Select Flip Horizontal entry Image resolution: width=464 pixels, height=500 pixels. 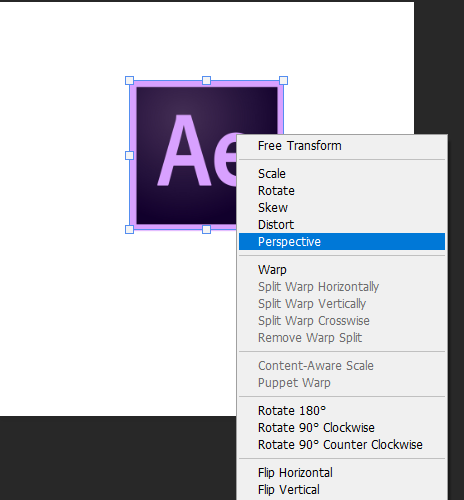[x=342, y=473]
